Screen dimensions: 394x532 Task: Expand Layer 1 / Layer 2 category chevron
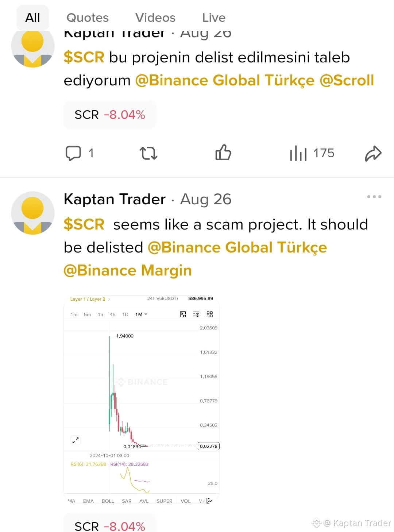(x=109, y=299)
